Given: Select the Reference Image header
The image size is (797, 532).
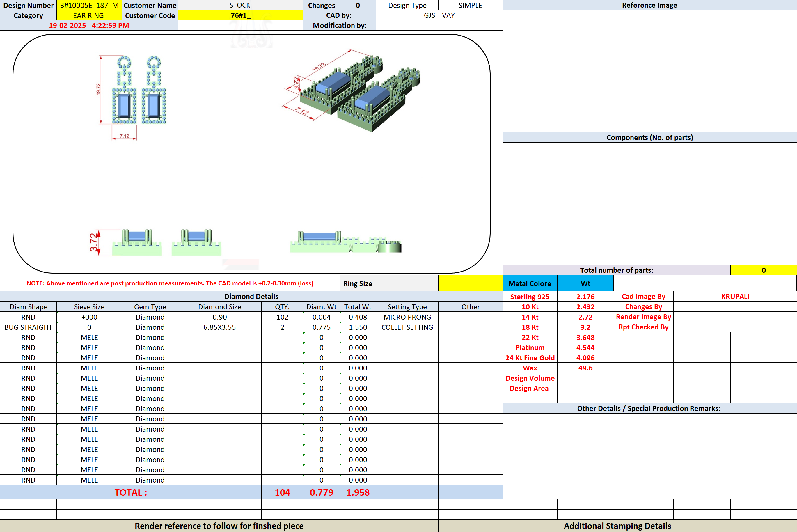Looking at the screenshot, I should click(649, 5).
